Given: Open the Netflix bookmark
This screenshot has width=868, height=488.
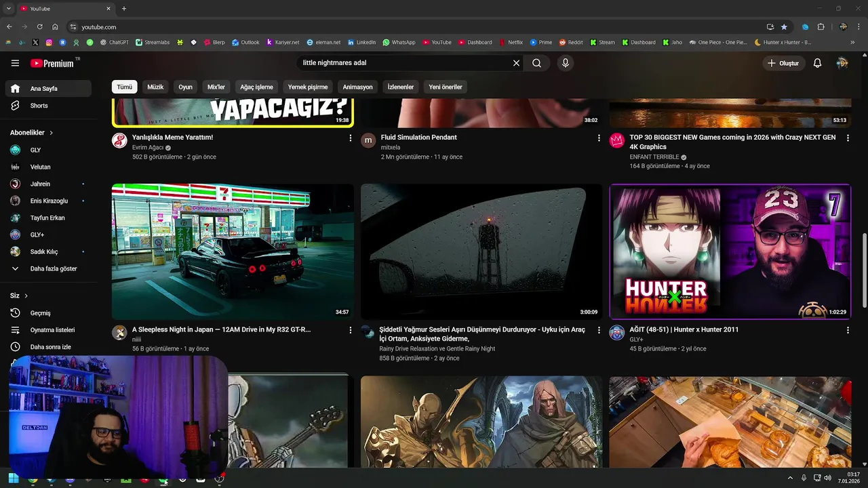Looking at the screenshot, I should 511,42.
